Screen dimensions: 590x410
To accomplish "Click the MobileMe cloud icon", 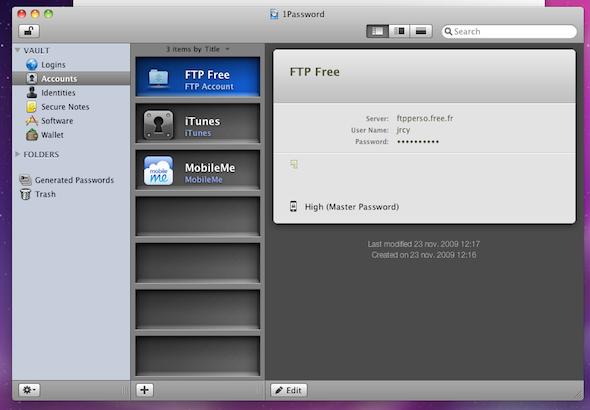I will (158, 171).
